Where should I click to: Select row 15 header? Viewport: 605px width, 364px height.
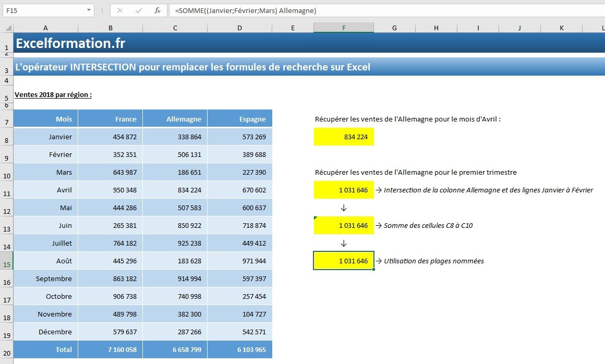point(7,261)
